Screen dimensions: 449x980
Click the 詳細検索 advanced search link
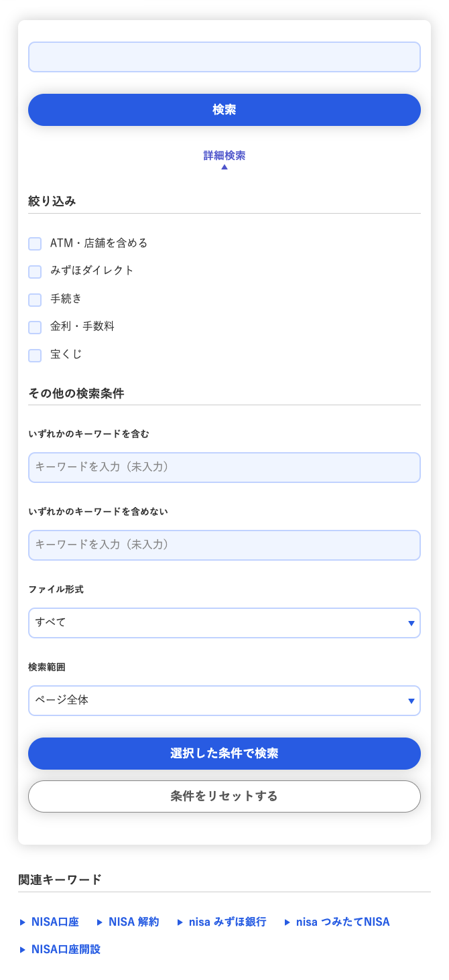click(x=224, y=154)
